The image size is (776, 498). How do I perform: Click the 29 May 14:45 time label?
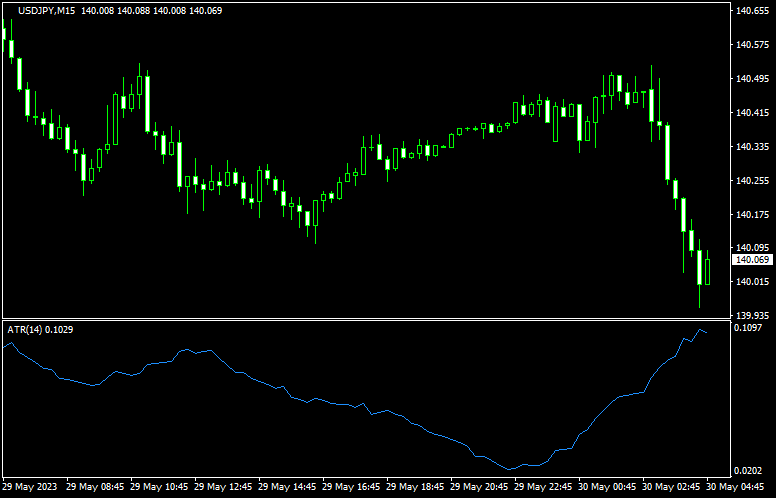tap(288, 487)
